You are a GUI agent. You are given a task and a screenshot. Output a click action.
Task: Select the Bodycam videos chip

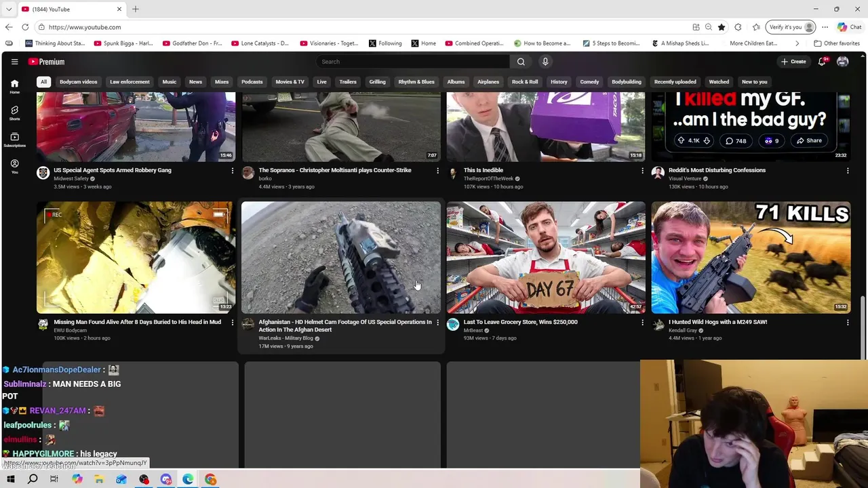(x=78, y=82)
